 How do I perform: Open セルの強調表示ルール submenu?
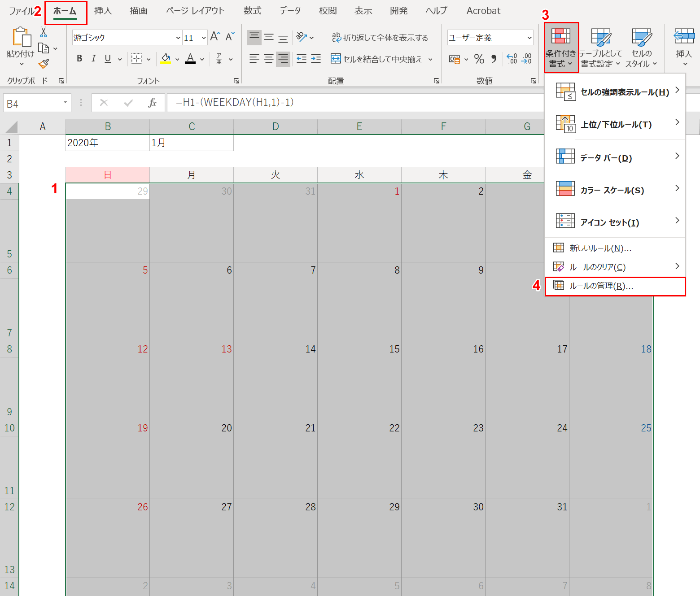615,91
